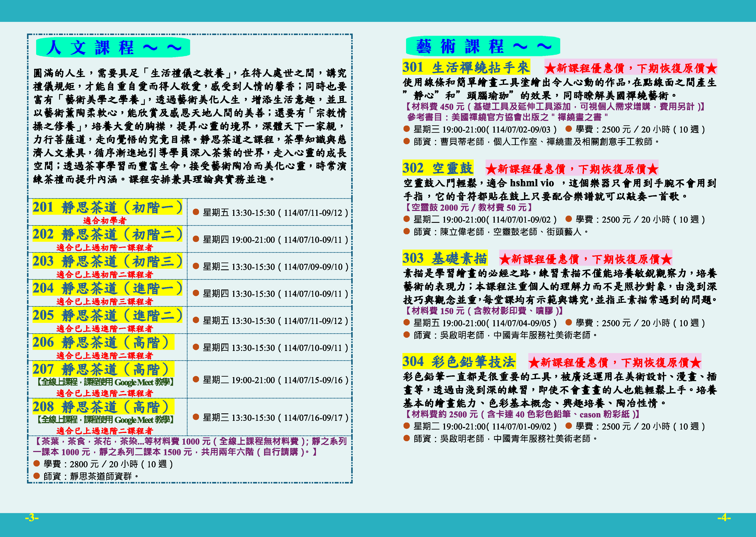
Task: Click the note 適合已上過初階一課程者
Action: click(105, 248)
